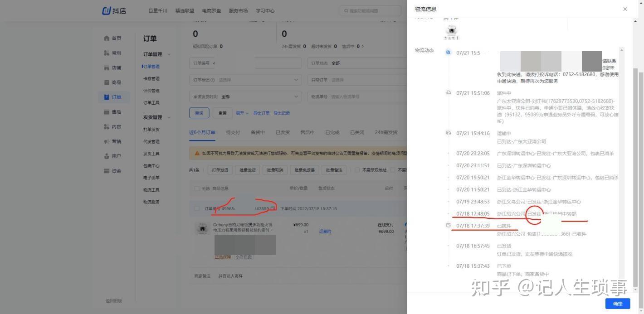Click the 重置 button
Screen dimensions: 644x314
pyautogui.click(x=222, y=113)
